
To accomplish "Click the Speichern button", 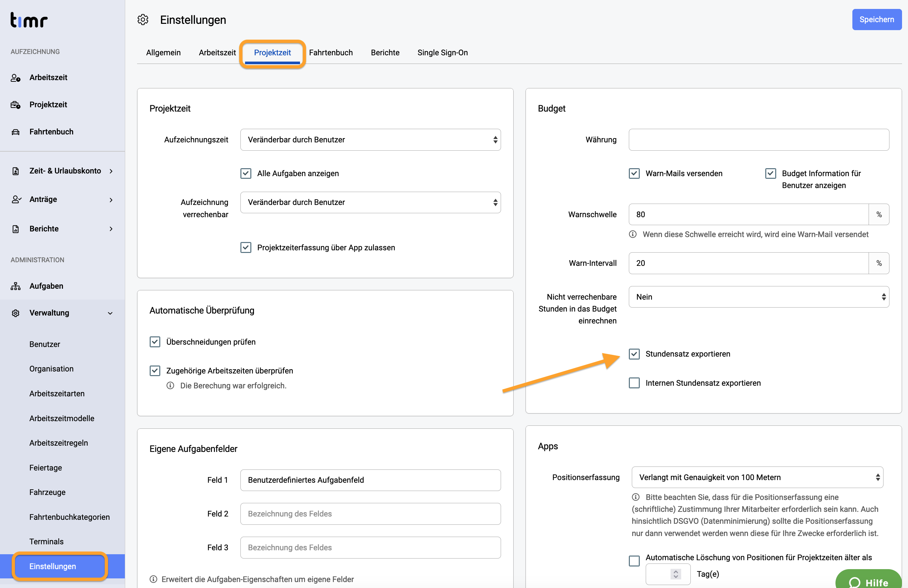I will 877,20.
